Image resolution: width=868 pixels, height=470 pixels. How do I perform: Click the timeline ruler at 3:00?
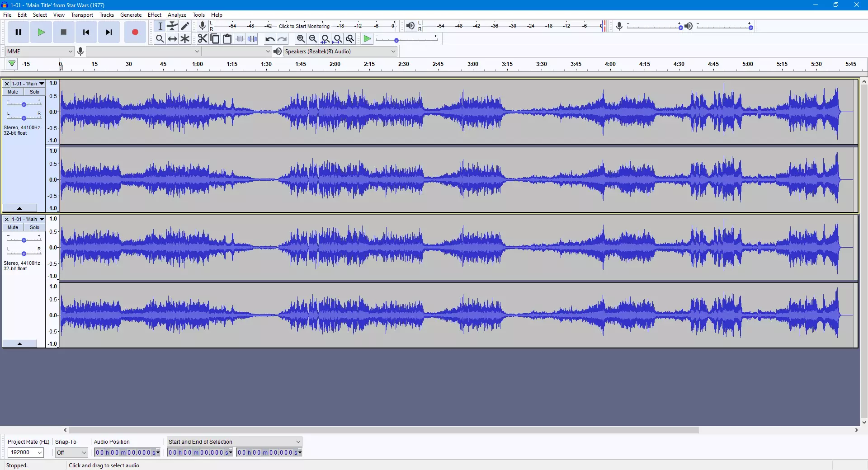click(x=472, y=64)
